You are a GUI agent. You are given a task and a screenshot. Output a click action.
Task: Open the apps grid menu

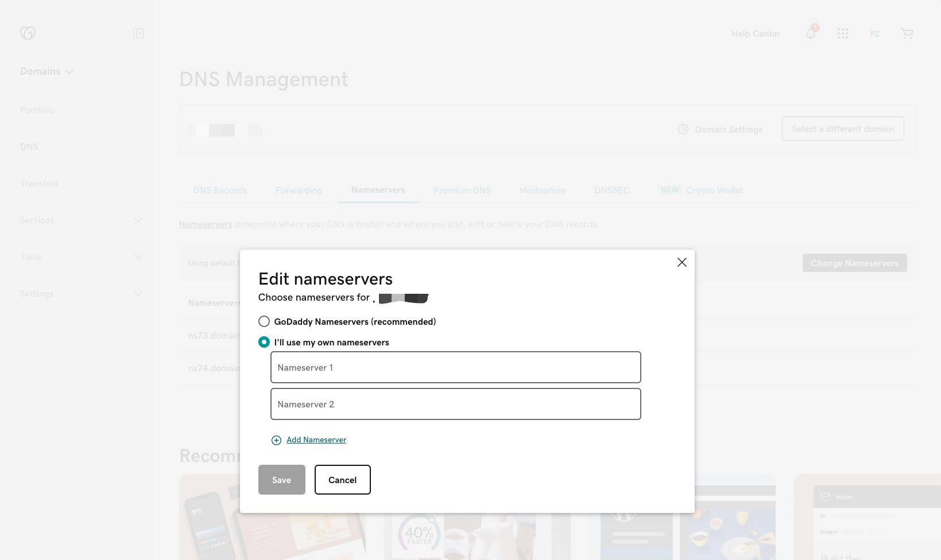pos(842,33)
